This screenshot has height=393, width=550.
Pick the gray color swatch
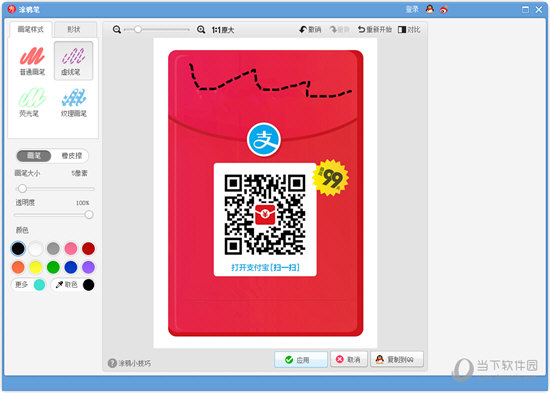coord(53,248)
